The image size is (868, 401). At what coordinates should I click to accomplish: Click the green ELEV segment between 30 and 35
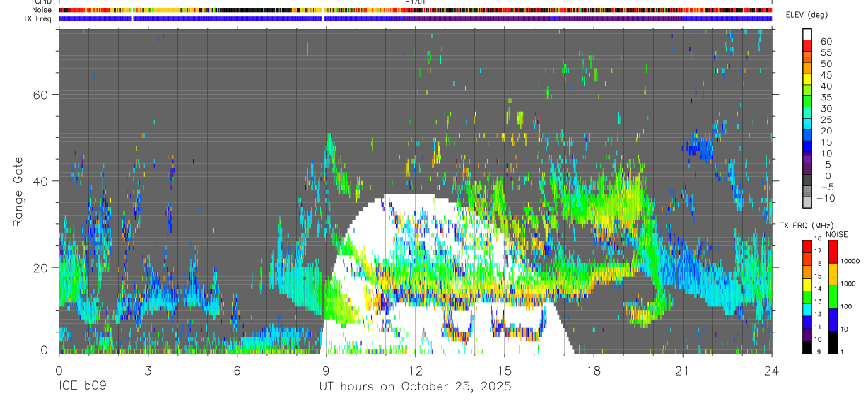coord(807,102)
